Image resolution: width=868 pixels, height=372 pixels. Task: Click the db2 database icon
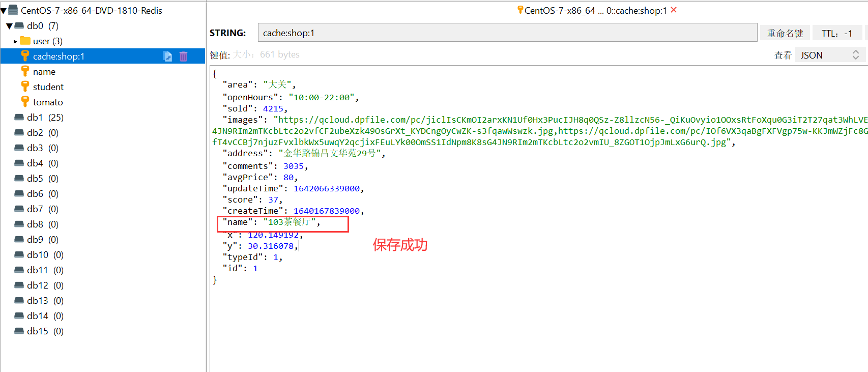point(19,132)
